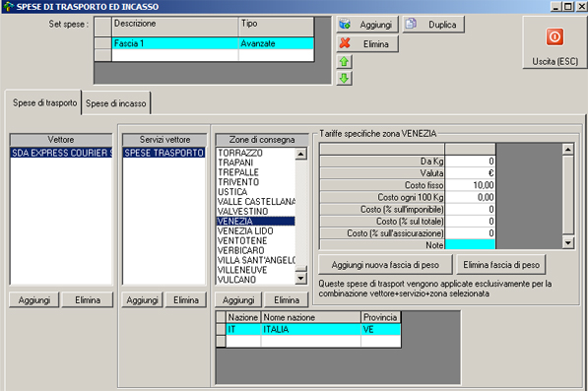This screenshot has height=391, width=588.
Task: Select TRAPANI in the delivery zones list
Action: click(x=256, y=163)
